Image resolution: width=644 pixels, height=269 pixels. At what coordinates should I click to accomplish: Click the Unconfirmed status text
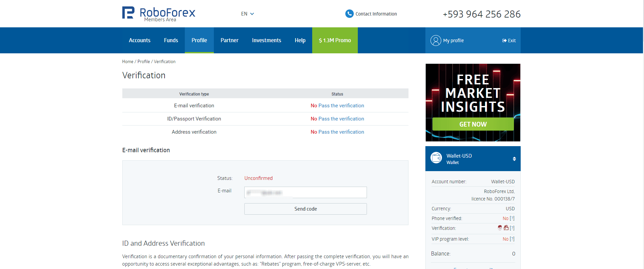pos(258,178)
